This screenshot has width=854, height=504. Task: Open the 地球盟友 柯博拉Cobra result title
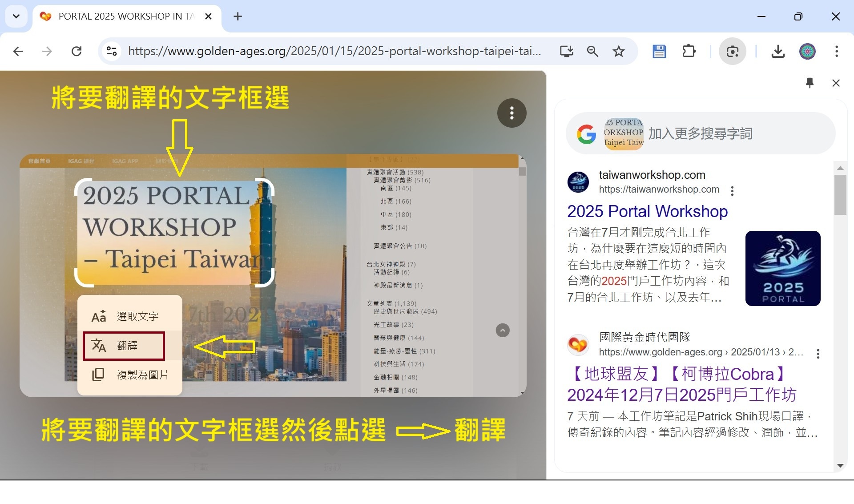[x=681, y=384]
